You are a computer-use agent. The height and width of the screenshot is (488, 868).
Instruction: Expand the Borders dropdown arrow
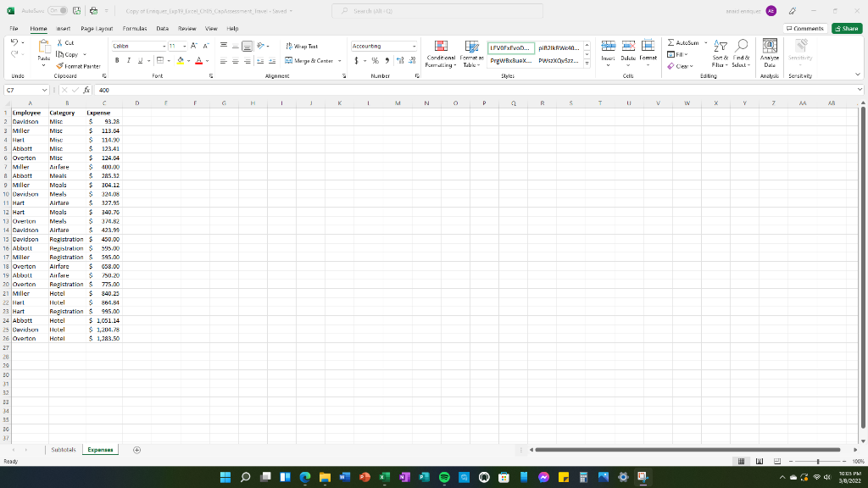[x=169, y=61]
